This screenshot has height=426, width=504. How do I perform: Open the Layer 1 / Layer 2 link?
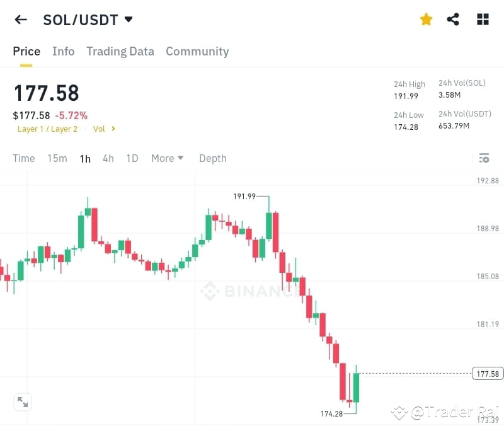pyautogui.click(x=47, y=129)
